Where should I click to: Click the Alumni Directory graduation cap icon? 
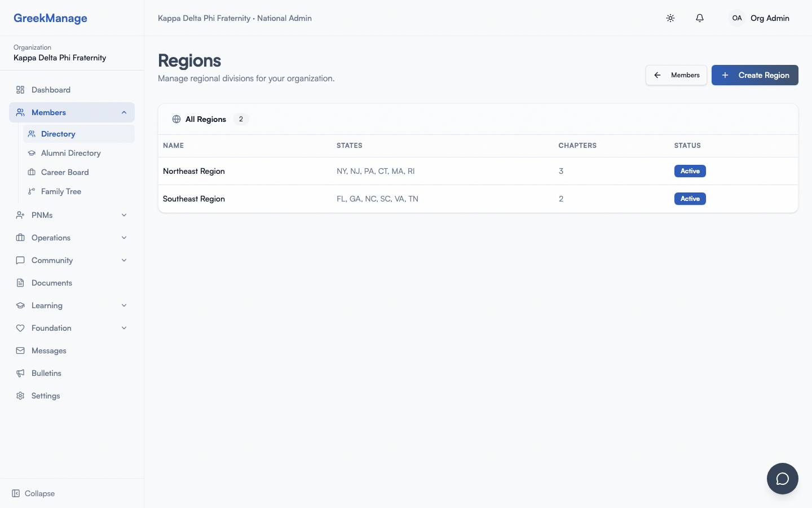pos(32,153)
